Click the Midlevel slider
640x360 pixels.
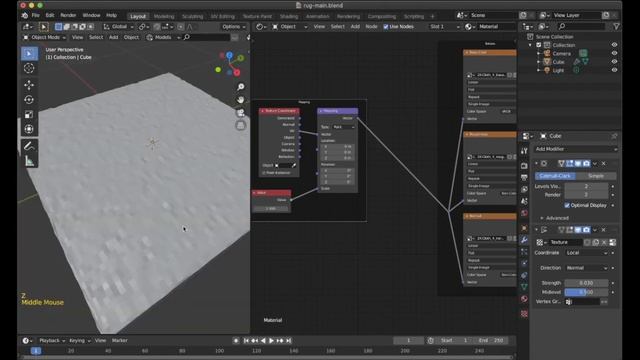pyautogui.click(x=586, y=292)
